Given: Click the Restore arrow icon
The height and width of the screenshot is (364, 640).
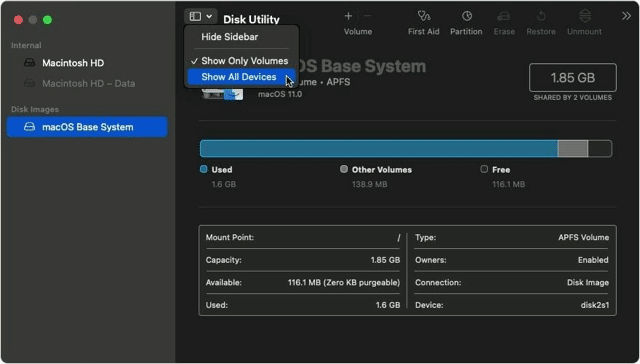Looking at the screenshot, I should click(x=541, y=16).
